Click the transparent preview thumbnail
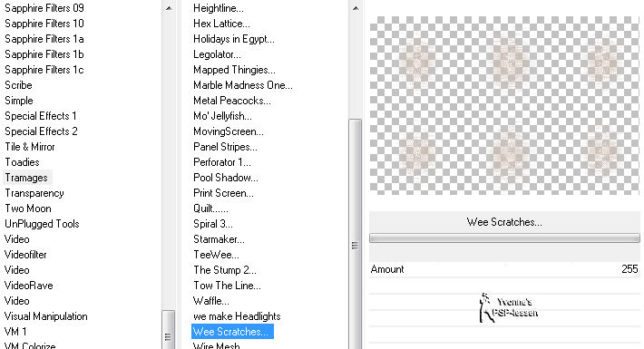 (x=504, y=105)
